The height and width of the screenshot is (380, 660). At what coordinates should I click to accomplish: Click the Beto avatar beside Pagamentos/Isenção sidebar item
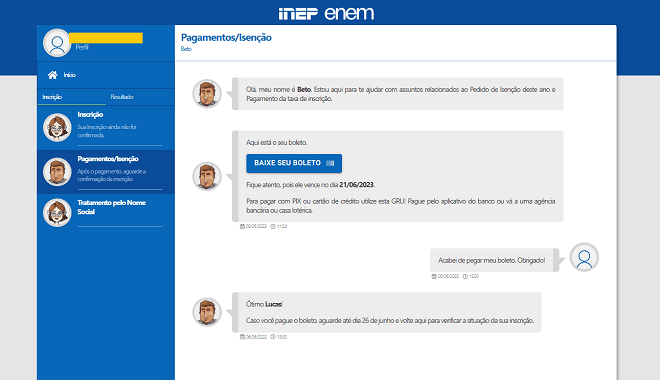point(57,172)
